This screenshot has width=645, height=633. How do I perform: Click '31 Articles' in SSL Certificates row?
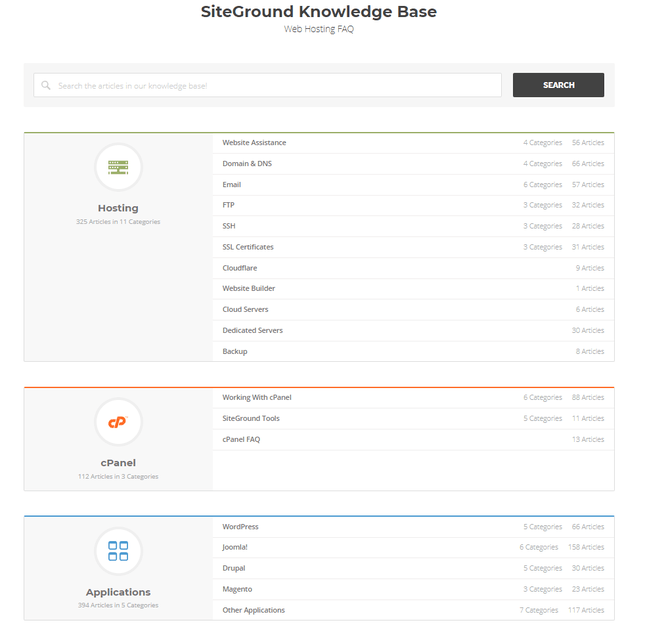tap(588, 247)
